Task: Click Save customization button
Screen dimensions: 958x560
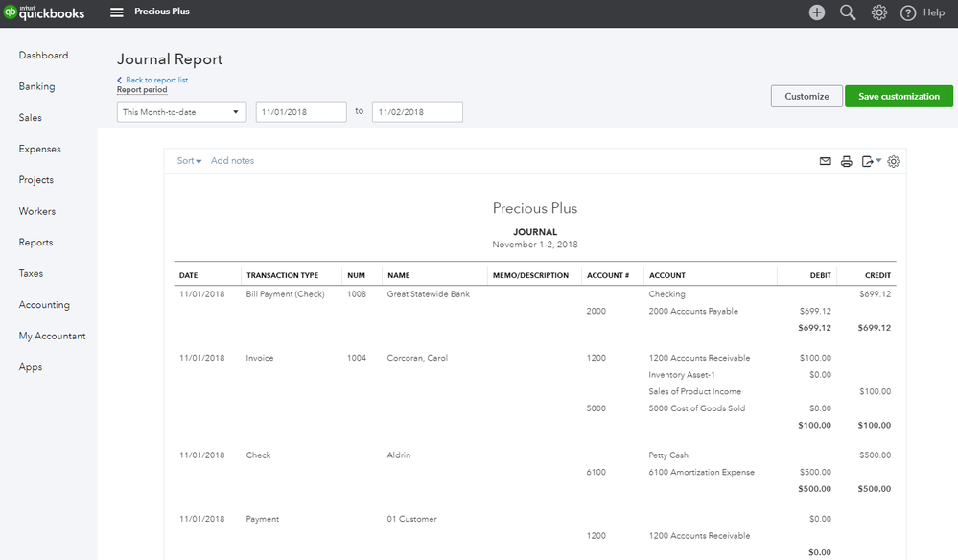Action: pyautogui.click(x=899, y=97)
